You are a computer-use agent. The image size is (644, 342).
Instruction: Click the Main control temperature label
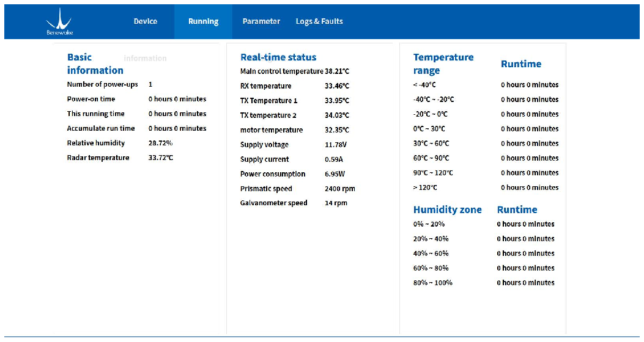282,71
